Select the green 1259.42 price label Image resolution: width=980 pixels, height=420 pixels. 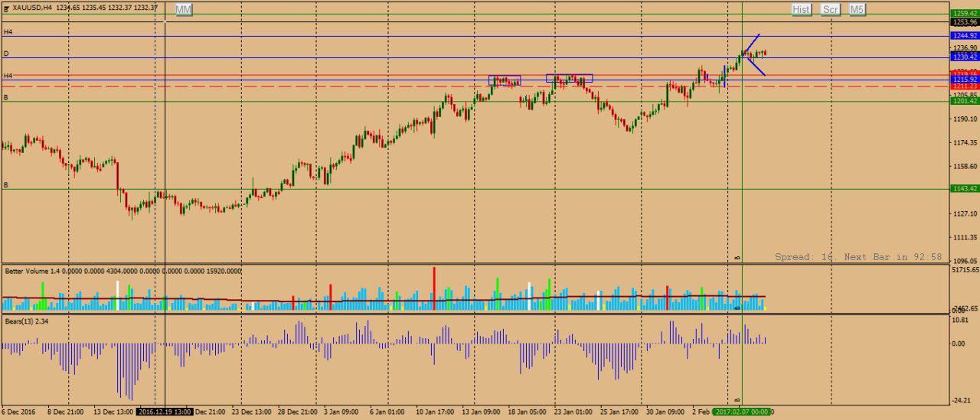point(964,14)
